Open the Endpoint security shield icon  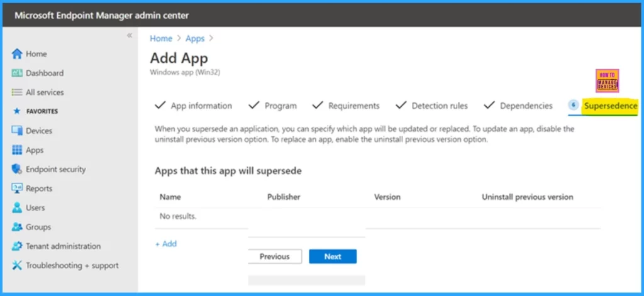pyautogui.click(x=17, y=169)
